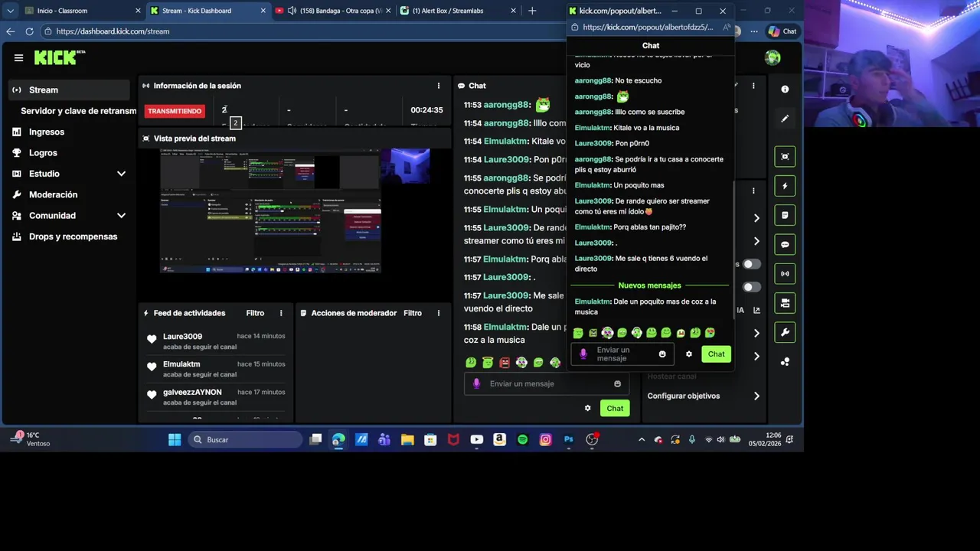Go back in the browser

click(x=10, y=31)
